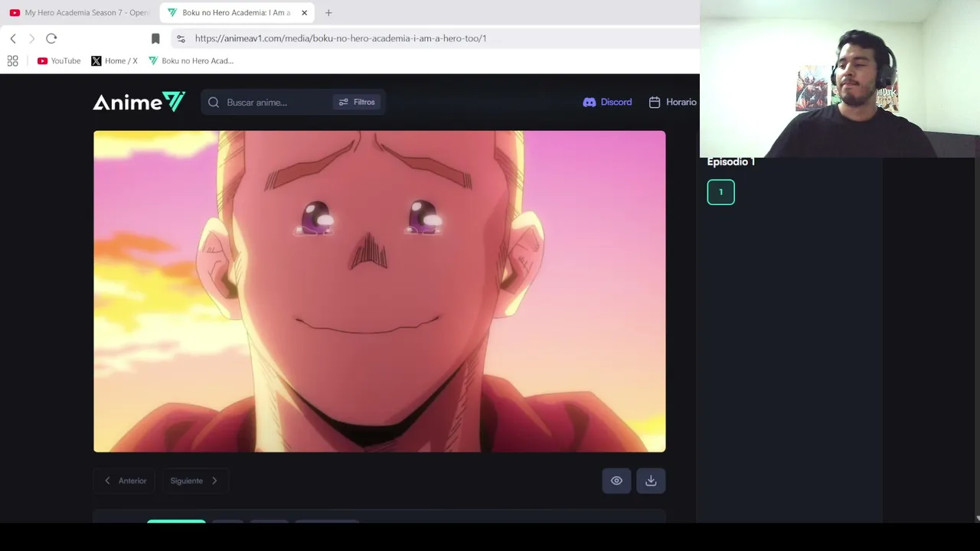Open the Home / X bookmark
Screen dimensions: 980x551
tap(114, 60)
